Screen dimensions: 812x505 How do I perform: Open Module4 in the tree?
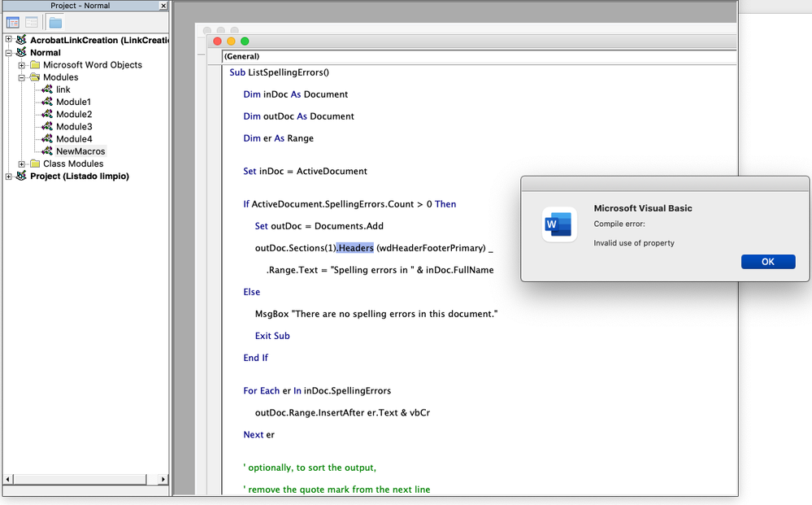74,139
